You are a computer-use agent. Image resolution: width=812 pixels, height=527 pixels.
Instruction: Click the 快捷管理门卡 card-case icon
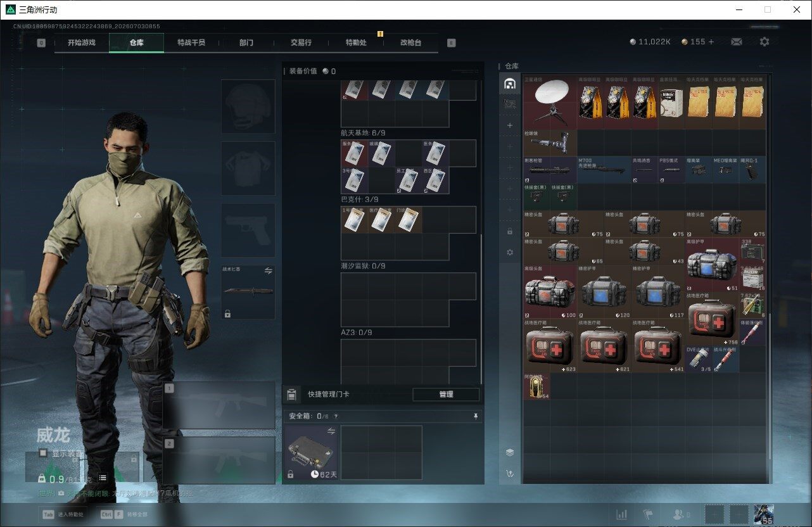(x=291, y=395)
